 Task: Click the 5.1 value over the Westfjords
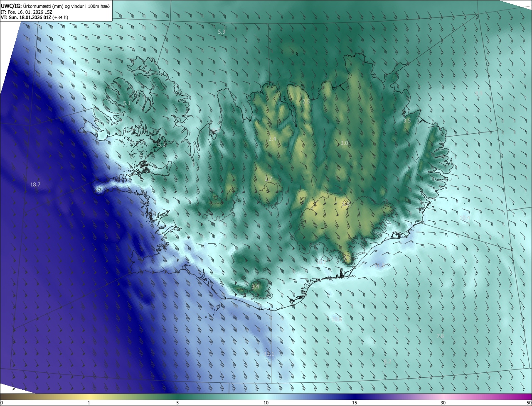point(127,103)
